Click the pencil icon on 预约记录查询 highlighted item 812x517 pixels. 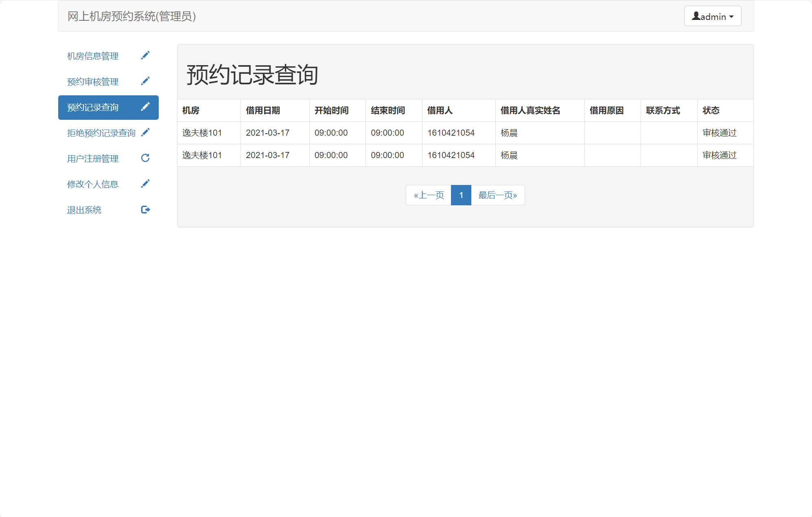(146, 107)
